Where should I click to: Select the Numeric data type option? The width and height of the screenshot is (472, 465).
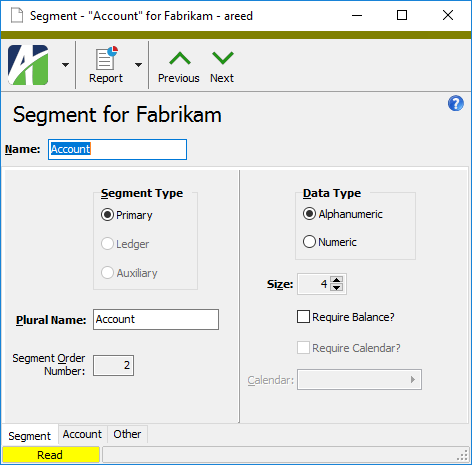pyautogui.click(x=309, y=241)
